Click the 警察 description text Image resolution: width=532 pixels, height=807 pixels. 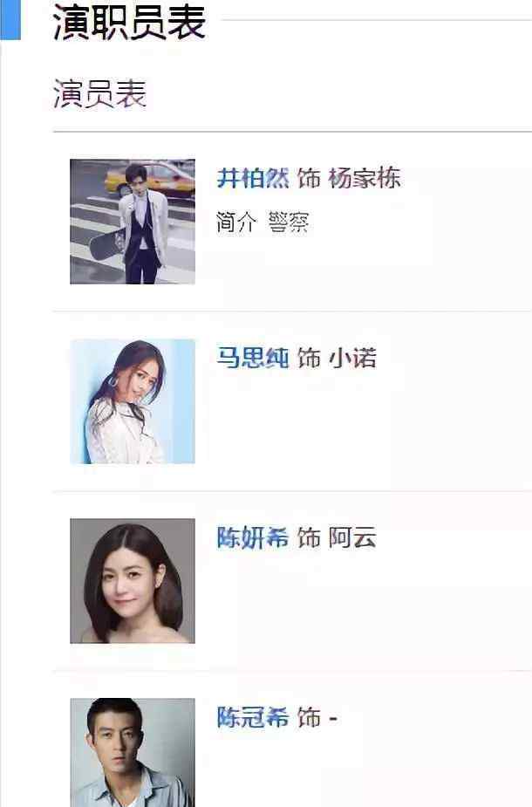click(x=288, y=222)
